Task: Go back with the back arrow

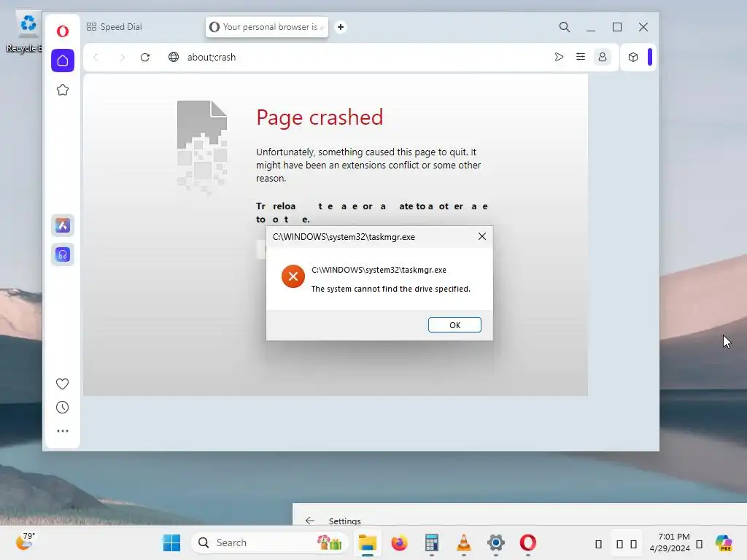Action: (96, 57)
